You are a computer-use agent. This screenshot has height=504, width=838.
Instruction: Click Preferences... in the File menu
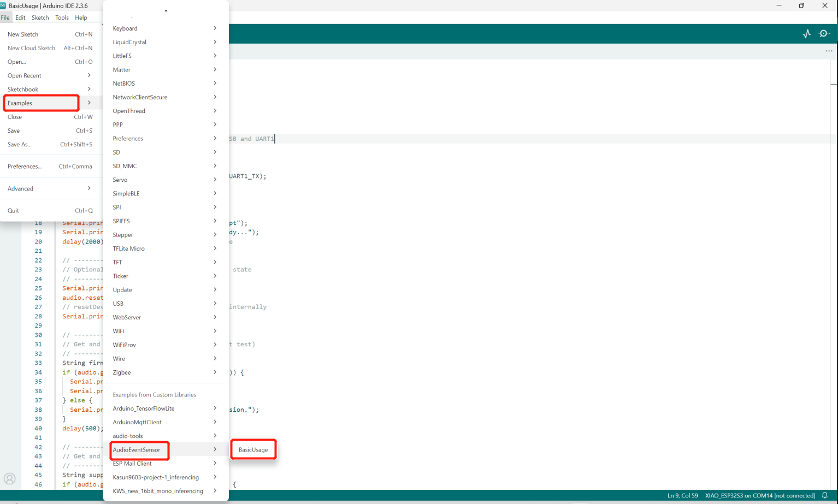pos(25,167)
